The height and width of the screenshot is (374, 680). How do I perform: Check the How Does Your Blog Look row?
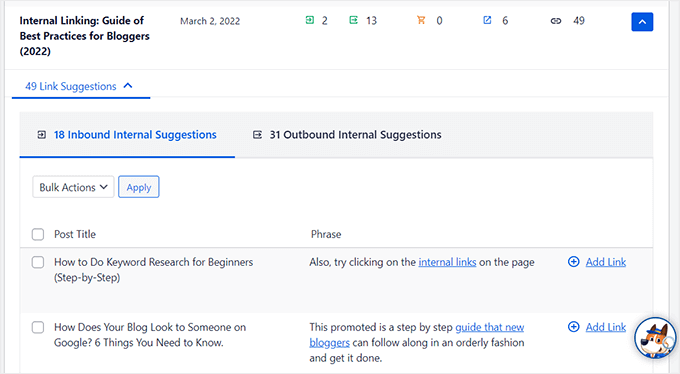[x=38, y=327]
